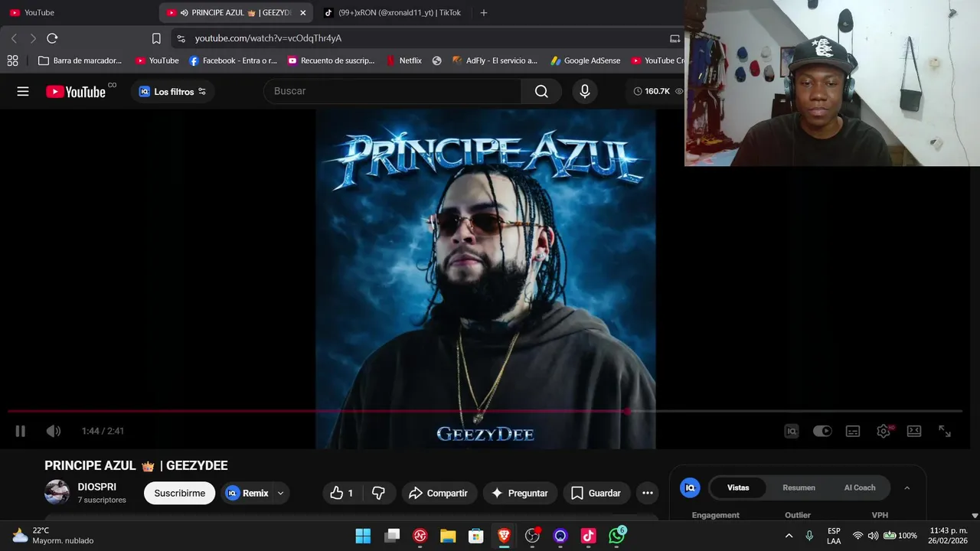Open a new browser tab
Image resolution: width=980 pixels, height=551 pixels.
(x=483, y=12)
